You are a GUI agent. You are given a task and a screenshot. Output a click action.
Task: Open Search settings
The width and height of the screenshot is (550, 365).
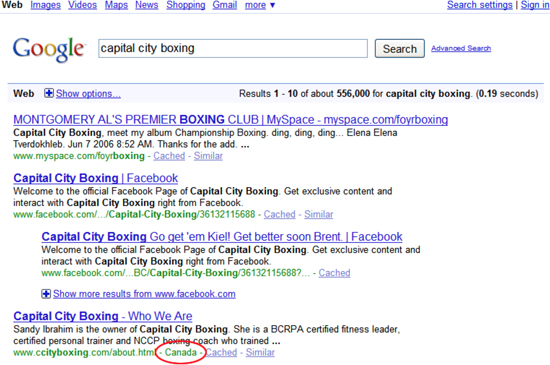(x=479, y=5)
